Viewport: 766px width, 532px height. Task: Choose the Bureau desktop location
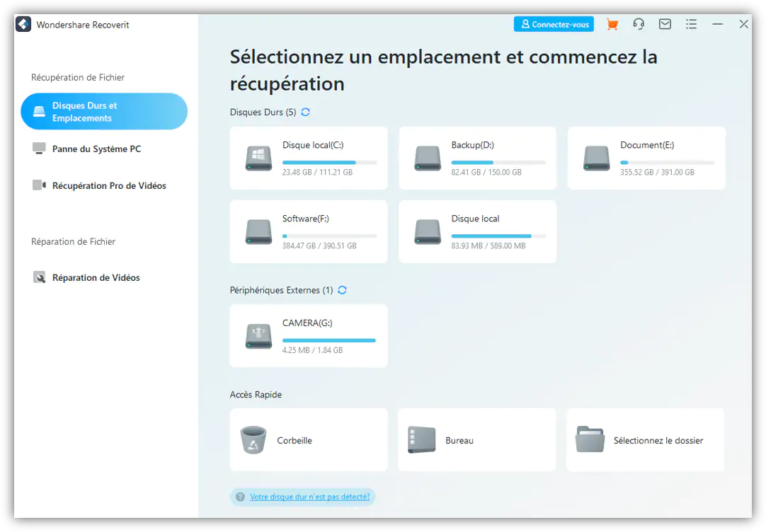[x=476, y=440]
